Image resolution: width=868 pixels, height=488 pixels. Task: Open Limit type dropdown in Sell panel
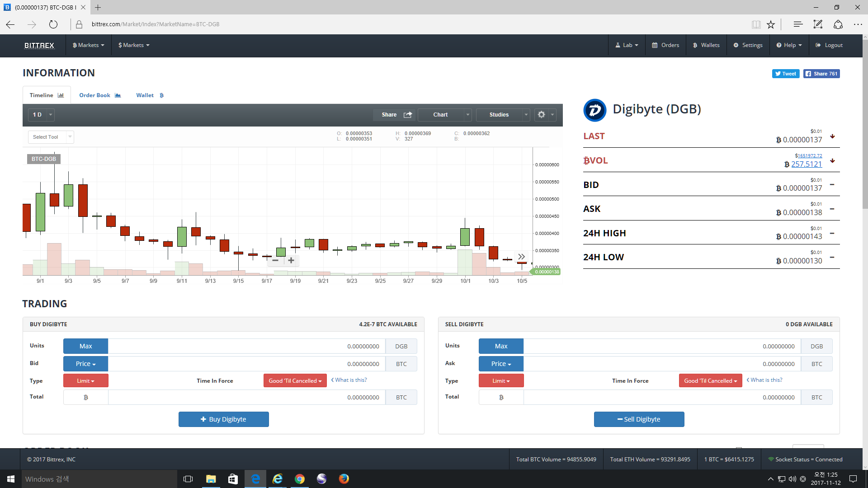[501, 381]
